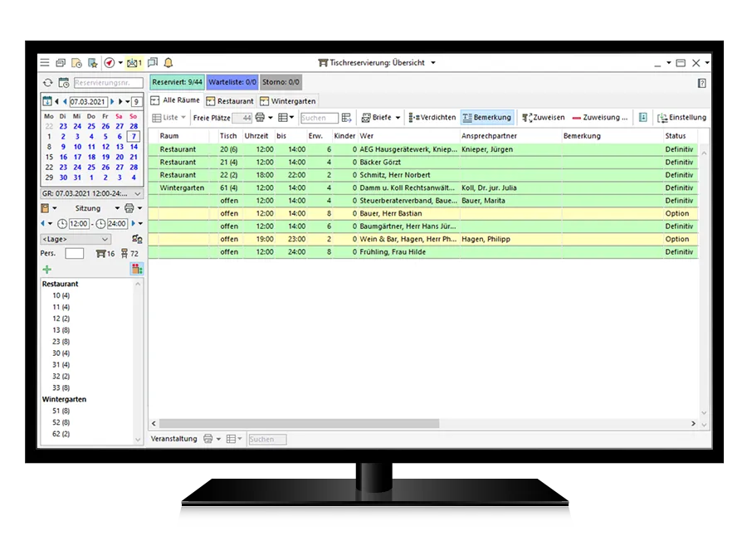Screen dimensions: 747x560
Task: Open the hamburger menu icon
Action: coord(45,63)
